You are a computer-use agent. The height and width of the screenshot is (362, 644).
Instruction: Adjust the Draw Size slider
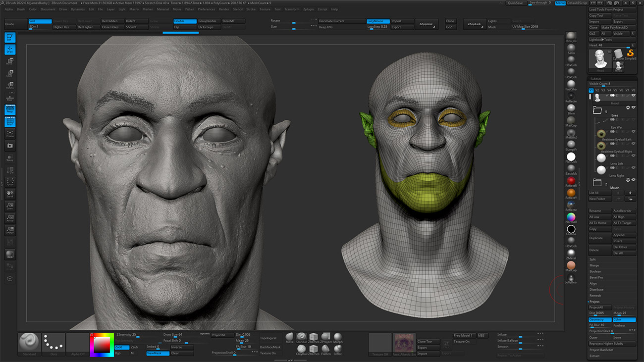(186, 335)
